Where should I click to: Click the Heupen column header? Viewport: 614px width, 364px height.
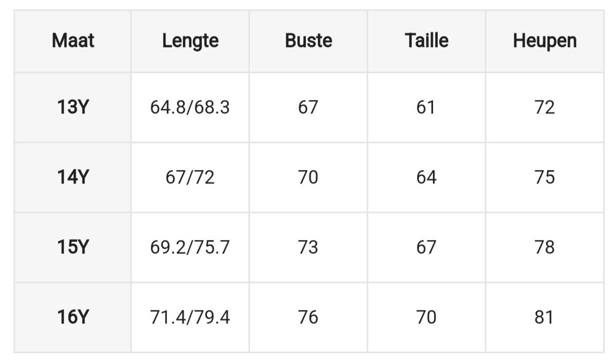point(545,41)
